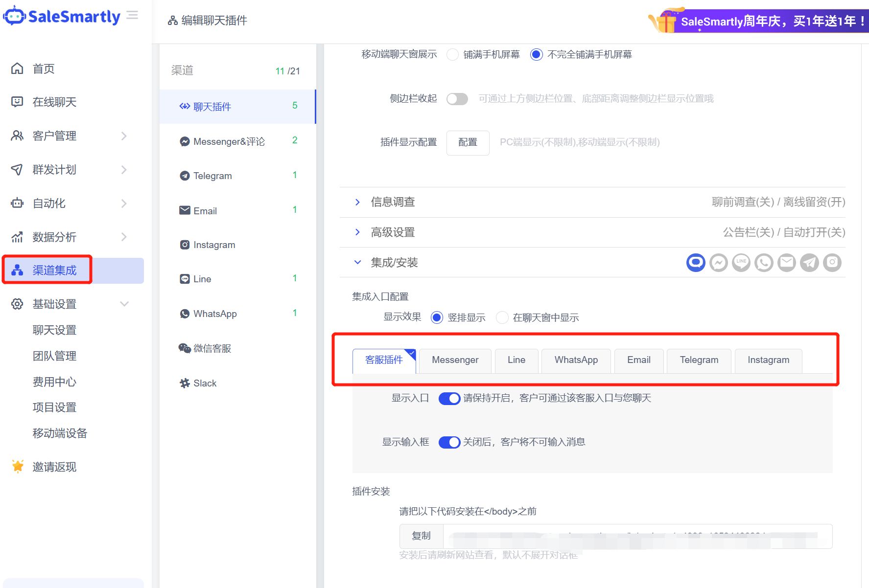Click the 邀请返现 star icon
869x588 pixels.
18,466
